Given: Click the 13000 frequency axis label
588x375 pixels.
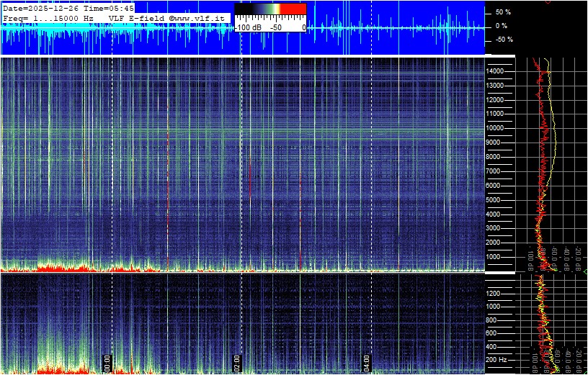Looking at the screenshot, I should point(495,86).
